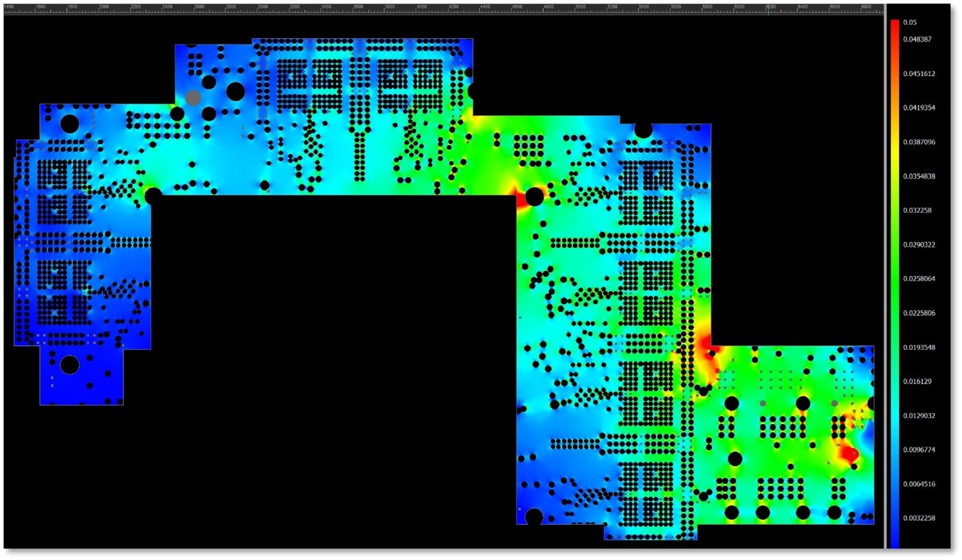Viewport: 962px width, 560px height.
Task: Click the 0.0193548 legend label
Action: (x=919, y=348)
